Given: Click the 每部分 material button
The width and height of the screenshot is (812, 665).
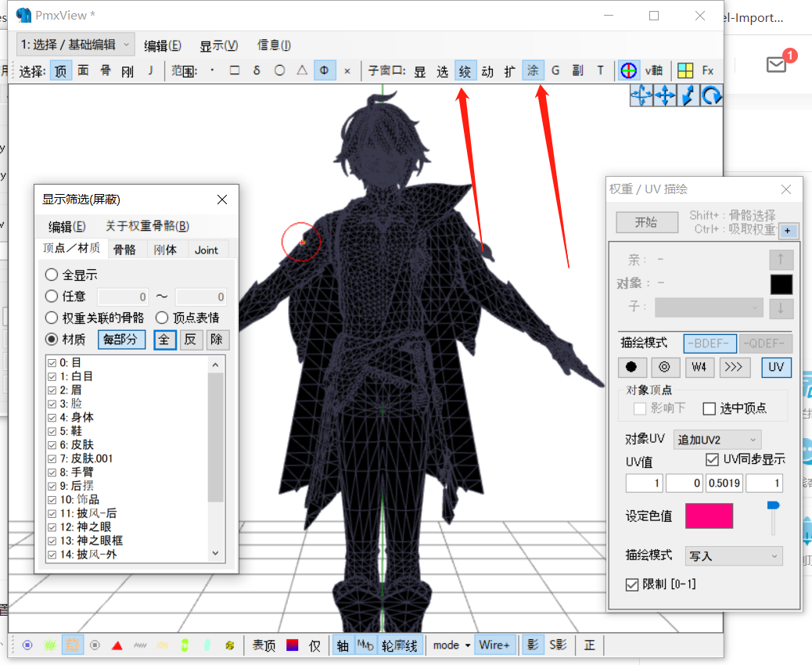Looking at the screenshot, I should click(121, 340).
